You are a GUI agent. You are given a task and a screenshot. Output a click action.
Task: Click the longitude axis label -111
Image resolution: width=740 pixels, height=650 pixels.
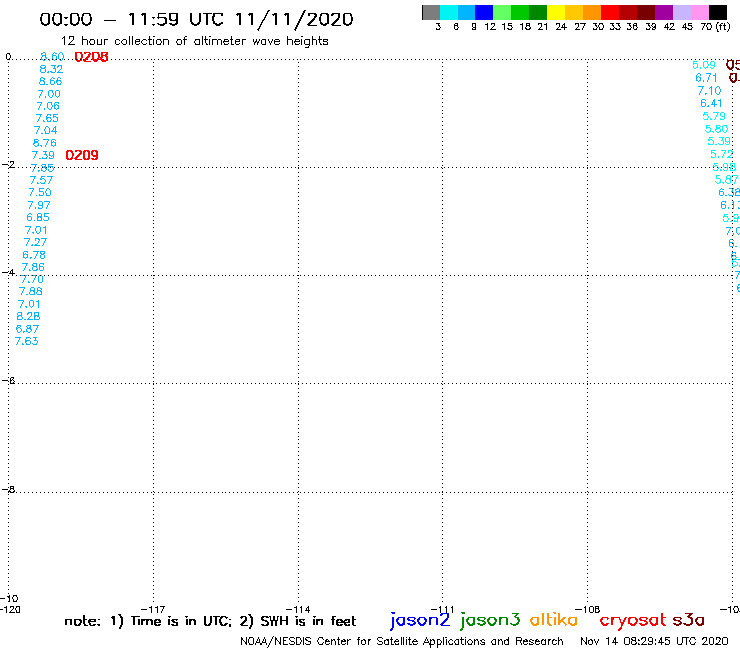tap(442, 609)
